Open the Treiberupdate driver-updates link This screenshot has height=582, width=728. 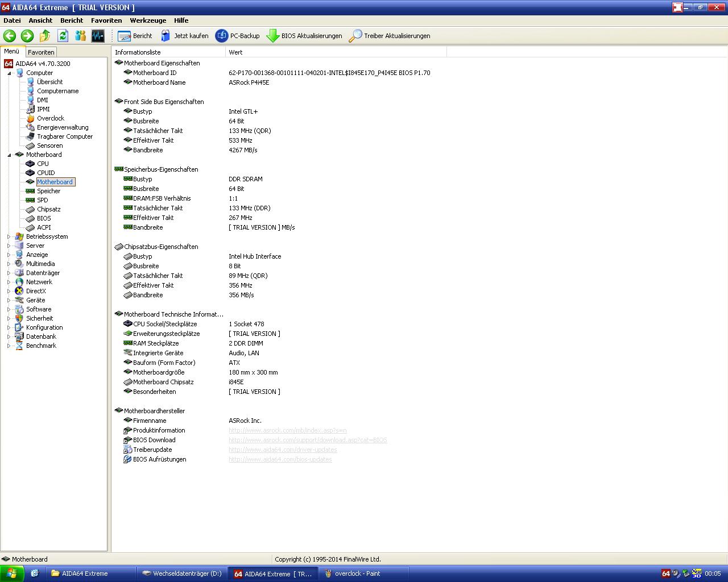(283, 450)
